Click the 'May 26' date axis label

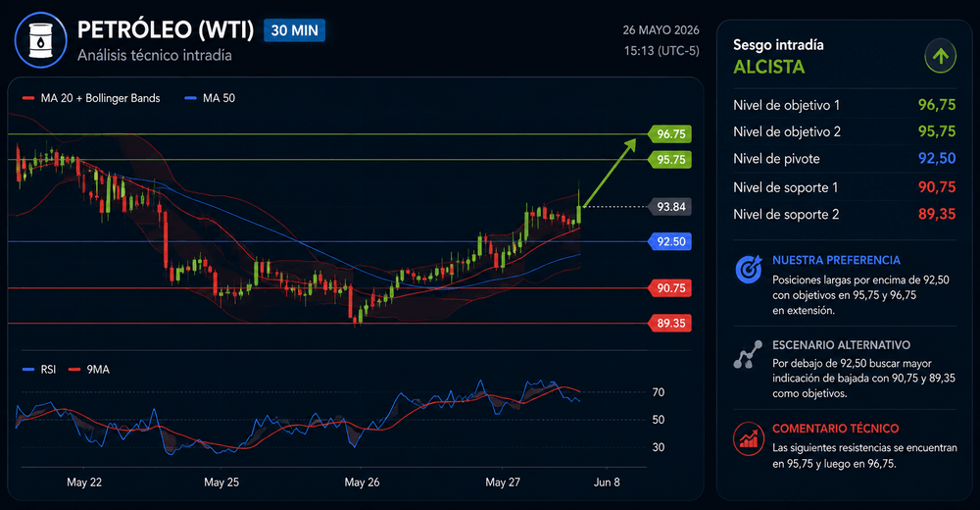tap(362, 483)
